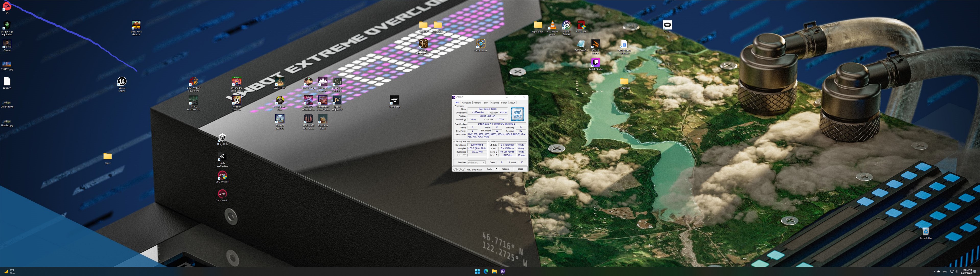Click the Validate button in CPU-Z
Image resolution: width=980 pixels, height=276 pixels.
pyautogui.click(x=506, y=169)
